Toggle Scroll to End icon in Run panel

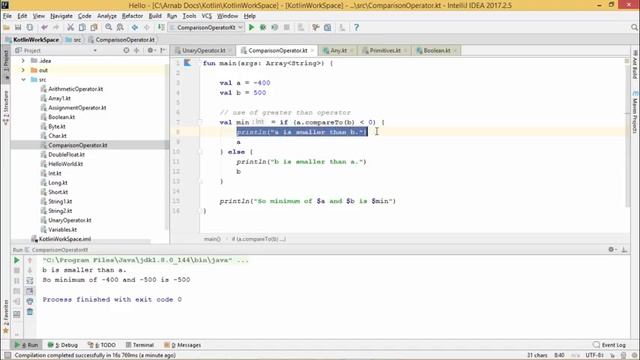tap(30, 291)
